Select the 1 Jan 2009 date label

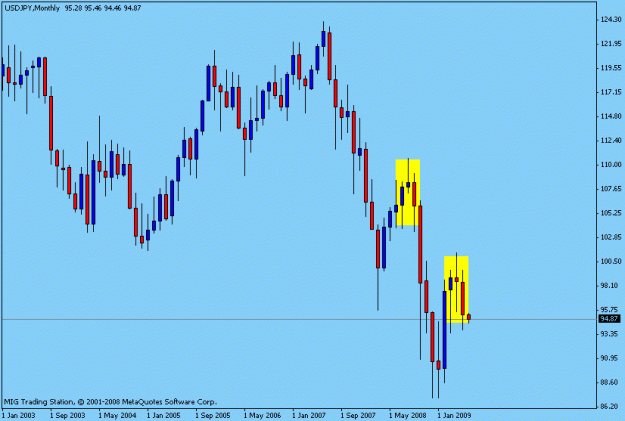tap(454, 415)
